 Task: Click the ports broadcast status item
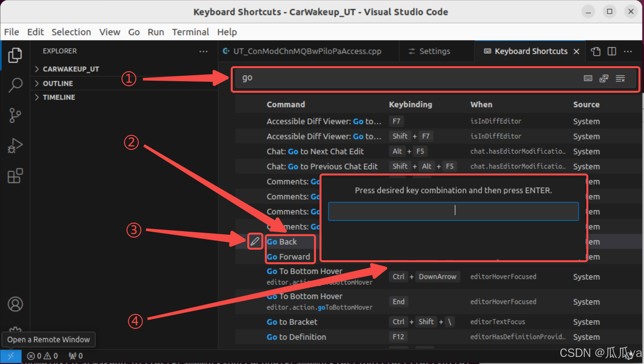tap(75, 356)
